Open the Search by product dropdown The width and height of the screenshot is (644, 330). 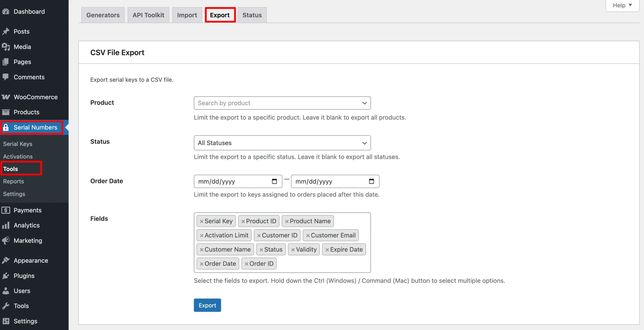(282, 103)
